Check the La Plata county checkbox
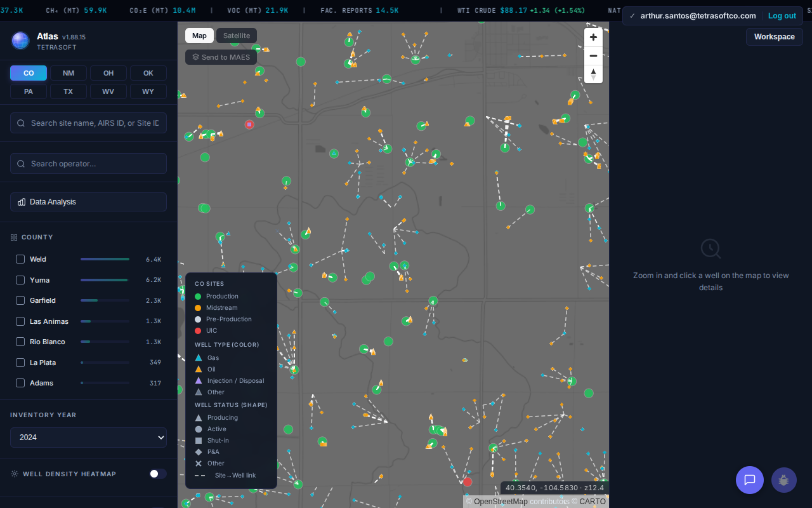 pos(20,363)
